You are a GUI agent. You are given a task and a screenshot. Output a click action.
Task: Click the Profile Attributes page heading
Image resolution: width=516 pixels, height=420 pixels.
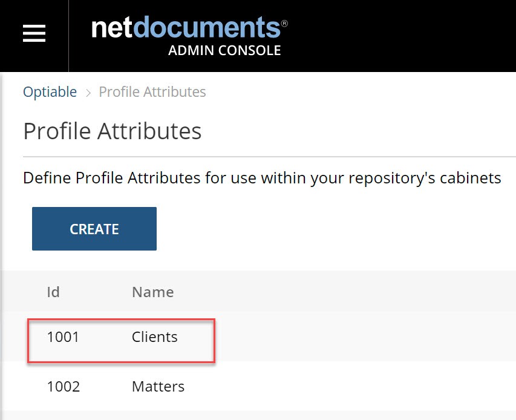click(x=113, y=131)
